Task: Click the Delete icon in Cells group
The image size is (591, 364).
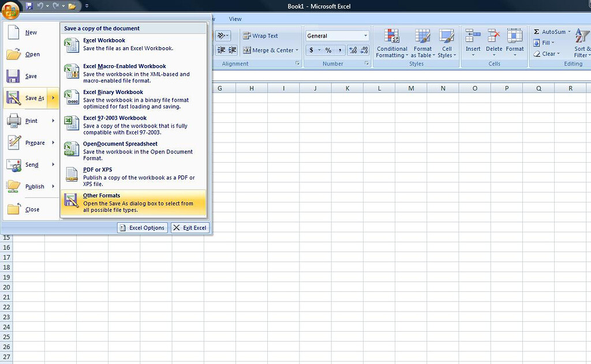Action: 493,36
